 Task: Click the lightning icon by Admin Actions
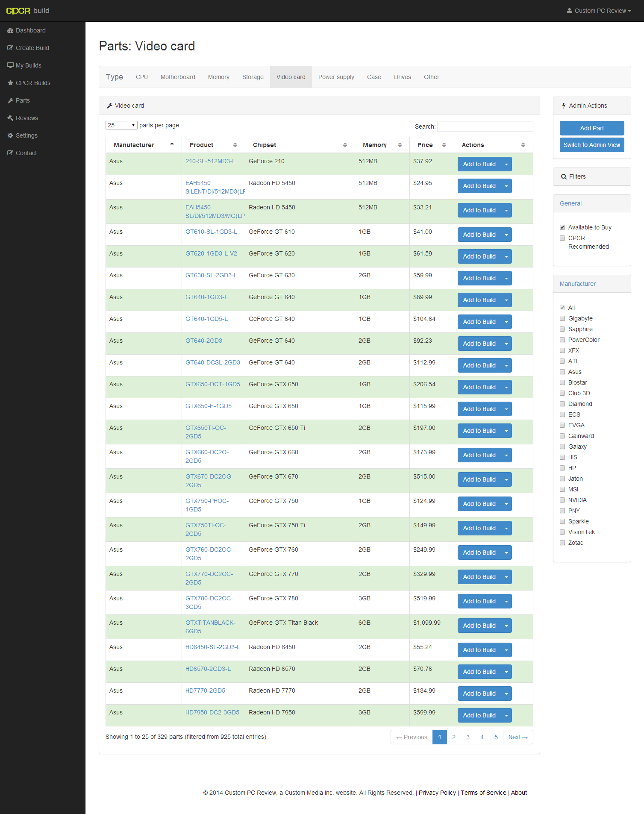coord(564,106)
